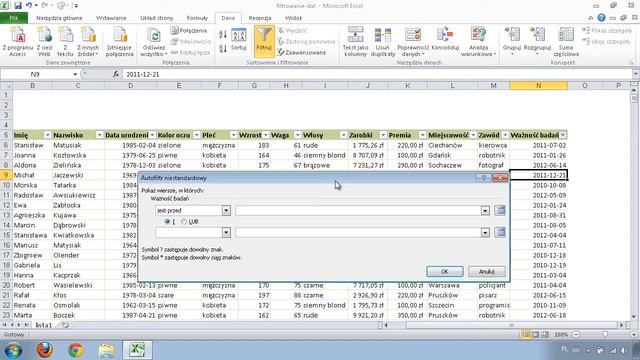Import data with Z sieci Web icon
The height and width of the screenshot is (360, 640).
click(x=44, y=41)
